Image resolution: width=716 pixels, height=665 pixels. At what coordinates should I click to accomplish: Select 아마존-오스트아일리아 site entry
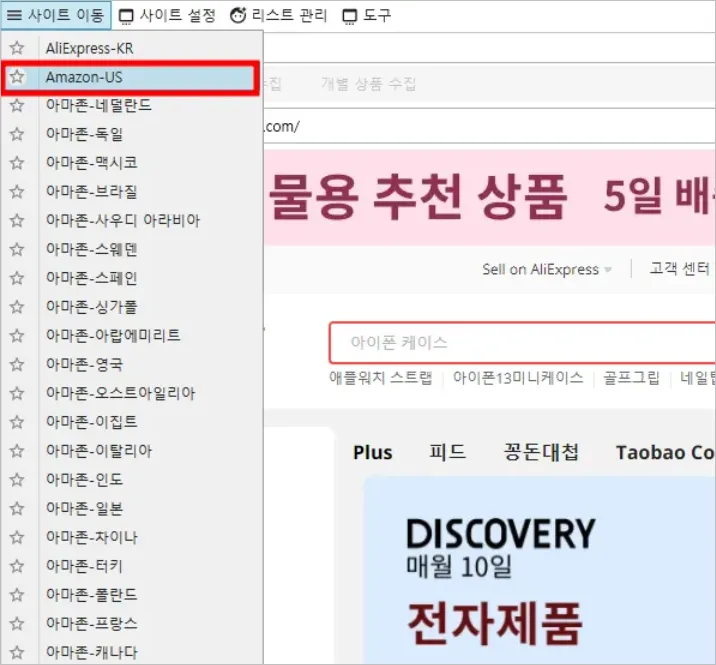tap(132, 393)
